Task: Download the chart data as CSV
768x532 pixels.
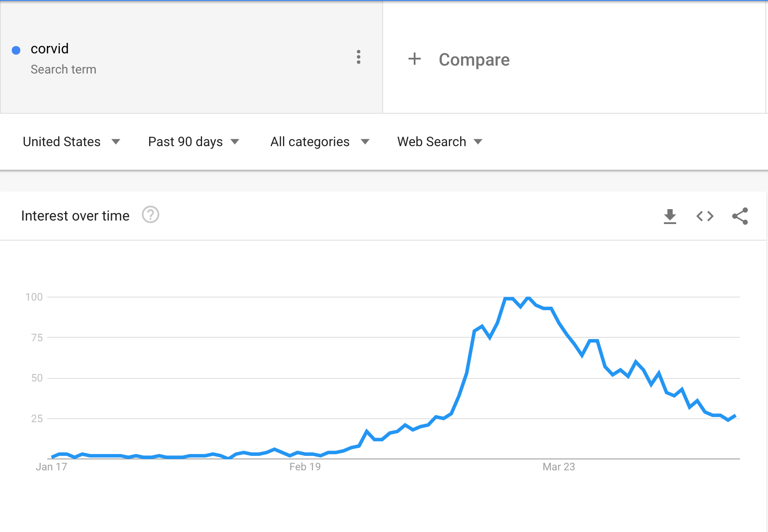Action: point(670,216)
